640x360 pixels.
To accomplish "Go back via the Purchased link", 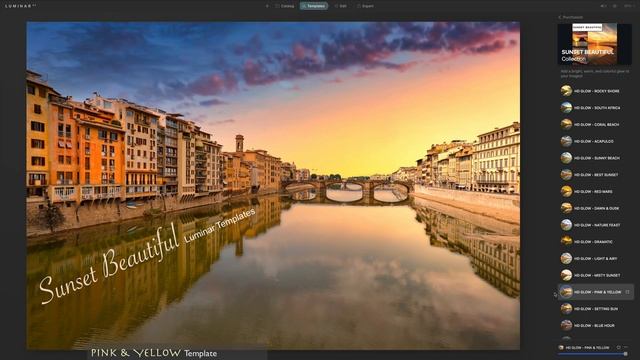I will click(x=571, y=18).
